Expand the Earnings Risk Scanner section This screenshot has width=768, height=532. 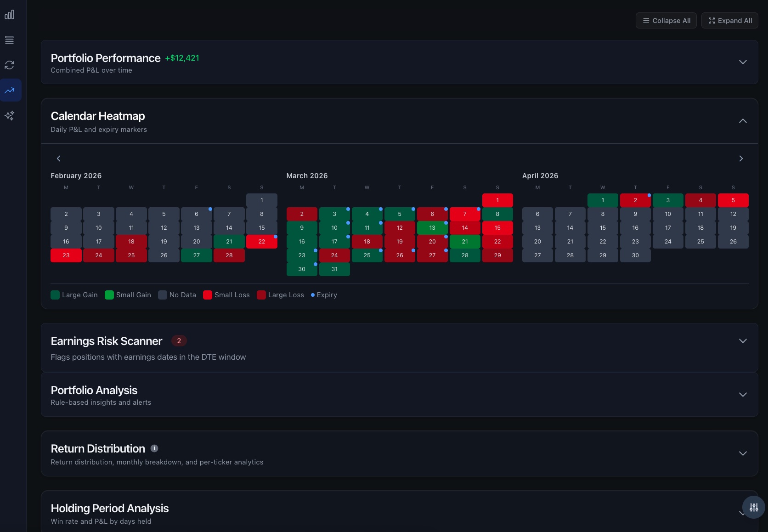click(x=743, y=341)
